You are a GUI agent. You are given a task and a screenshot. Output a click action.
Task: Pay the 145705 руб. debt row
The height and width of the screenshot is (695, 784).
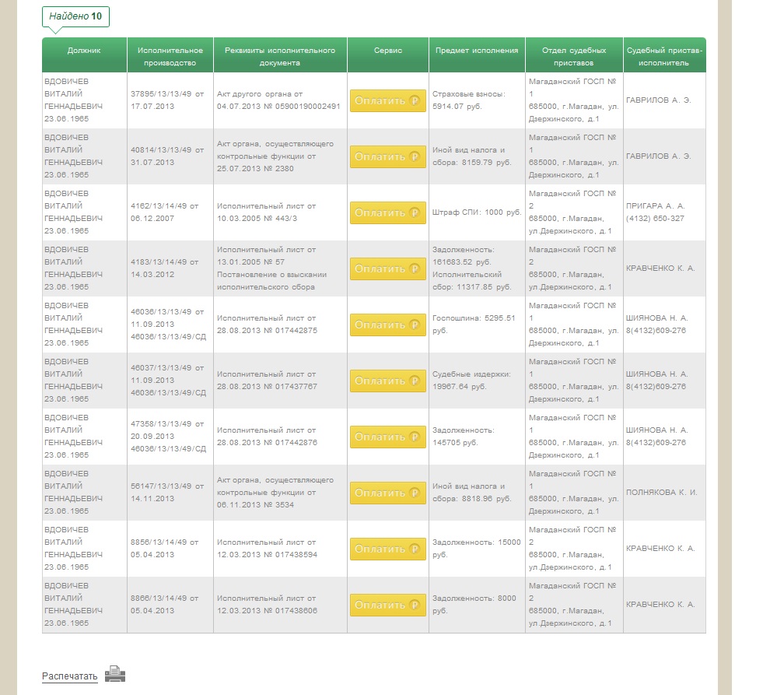click(387, 437)
